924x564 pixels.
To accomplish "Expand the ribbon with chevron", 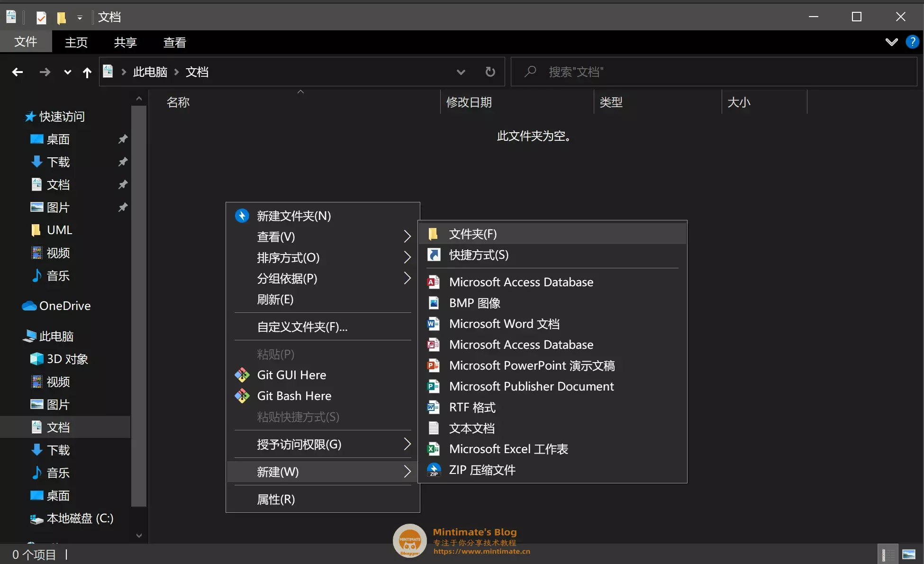I will coord(891,42).
